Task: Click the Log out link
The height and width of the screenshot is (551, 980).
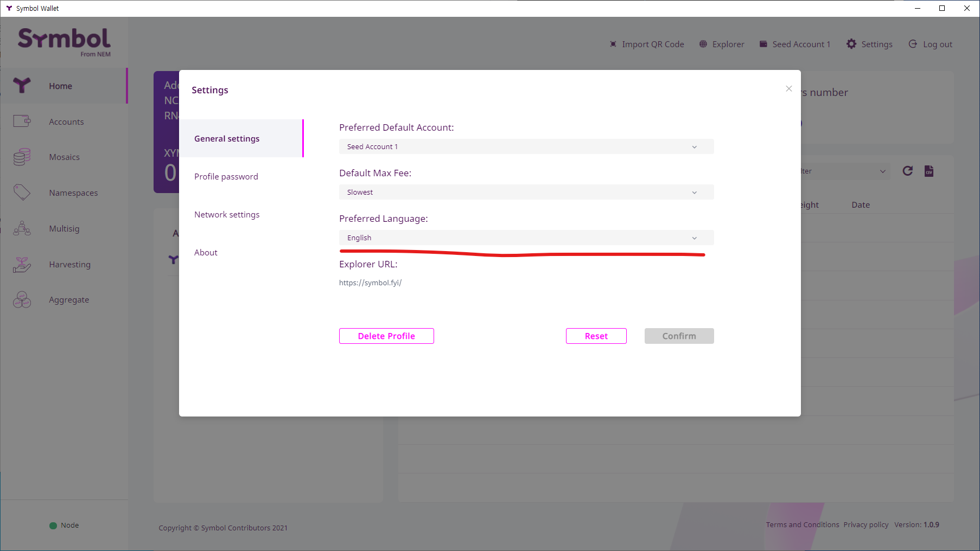Action: tap(938, 44)
